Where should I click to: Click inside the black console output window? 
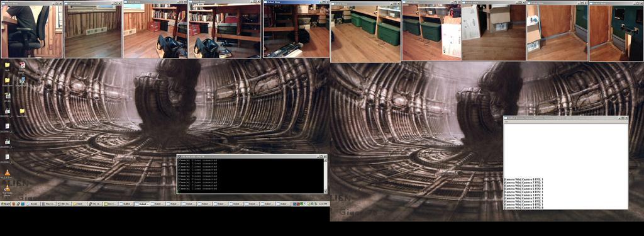click(250, 176)
